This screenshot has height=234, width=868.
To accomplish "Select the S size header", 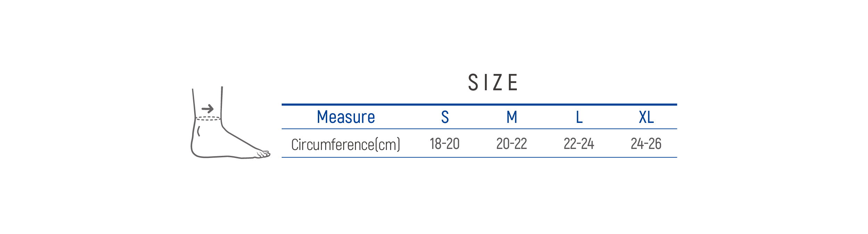I will (445, 117).
